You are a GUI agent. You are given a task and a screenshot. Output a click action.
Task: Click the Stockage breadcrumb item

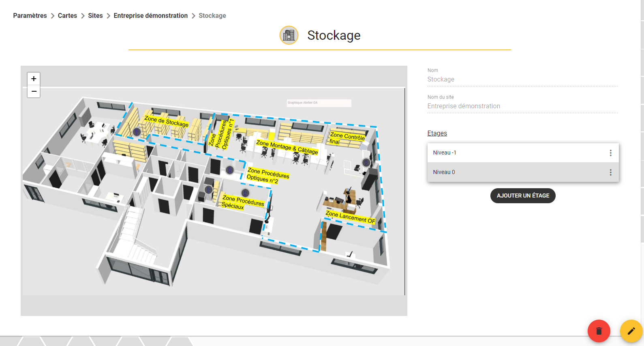coord(212,15)
